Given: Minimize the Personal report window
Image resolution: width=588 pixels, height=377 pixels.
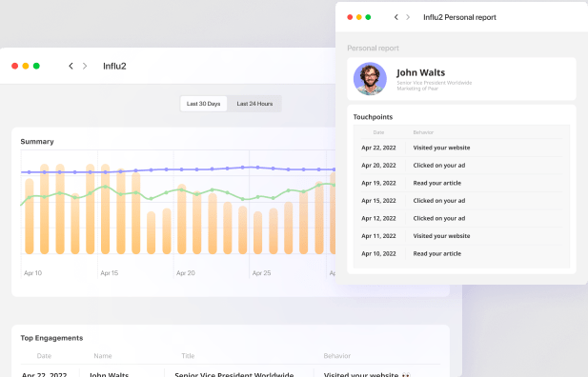Looking at the screenshot, I should click(359, 17).
